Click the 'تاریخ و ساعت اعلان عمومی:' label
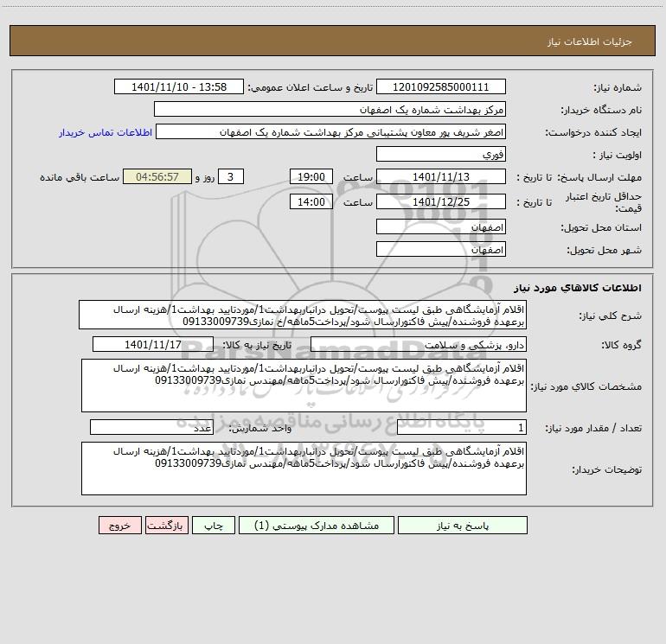Screen dimensions: 666x644 (310, 87)
